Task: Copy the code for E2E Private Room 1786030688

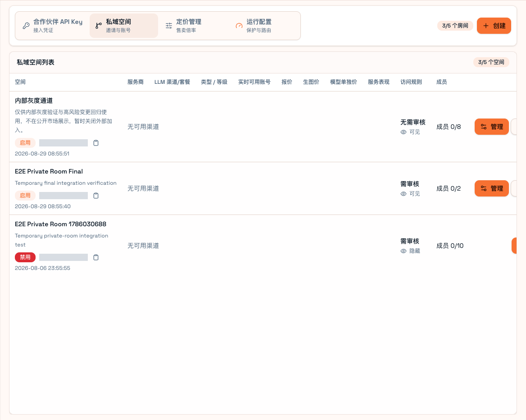Action: (96, 257)
